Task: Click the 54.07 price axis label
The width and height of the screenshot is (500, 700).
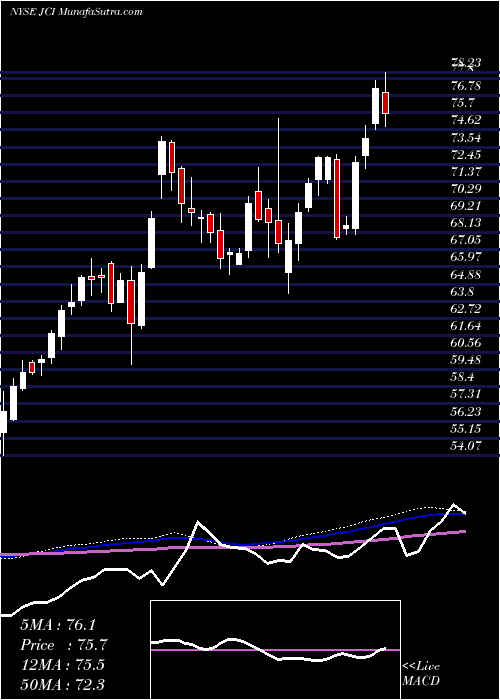Action: [x=466, y=446]
